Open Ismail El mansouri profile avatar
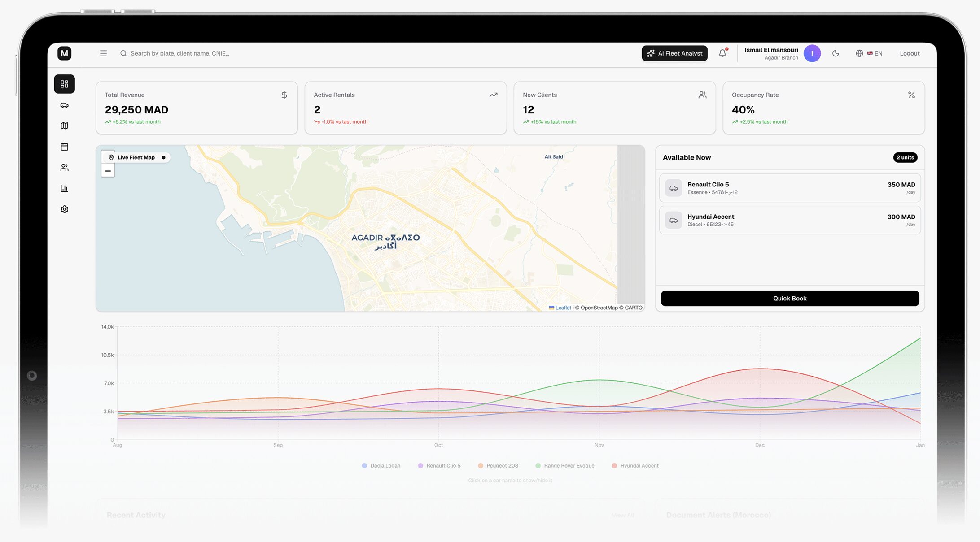Viewport: 980px width, 542px height. 812,53
